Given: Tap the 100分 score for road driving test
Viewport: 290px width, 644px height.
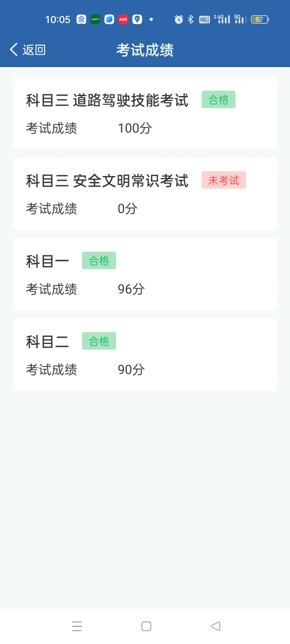Looking at the screenshot, I should tap(135, 128).
